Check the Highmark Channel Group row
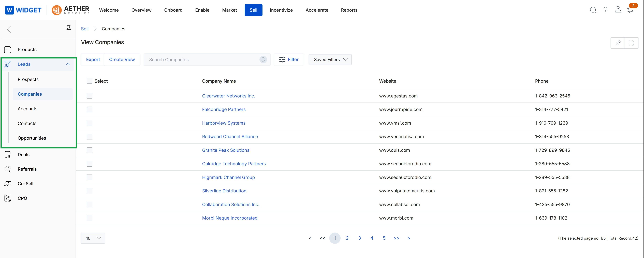This screenshot has height=258, width=644. [x=90, y=177]
